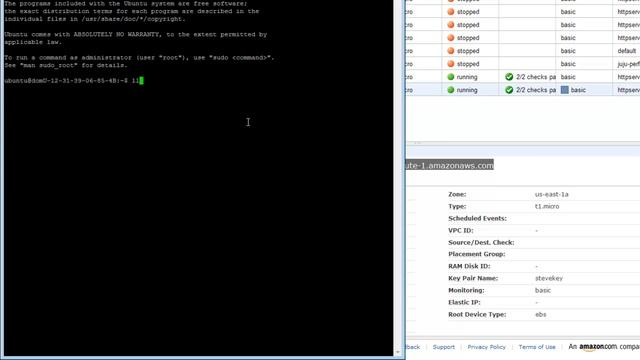Click the orange stopped icon in the juju-perf row
Screen dimensions: 640x360
coord(451,64)
